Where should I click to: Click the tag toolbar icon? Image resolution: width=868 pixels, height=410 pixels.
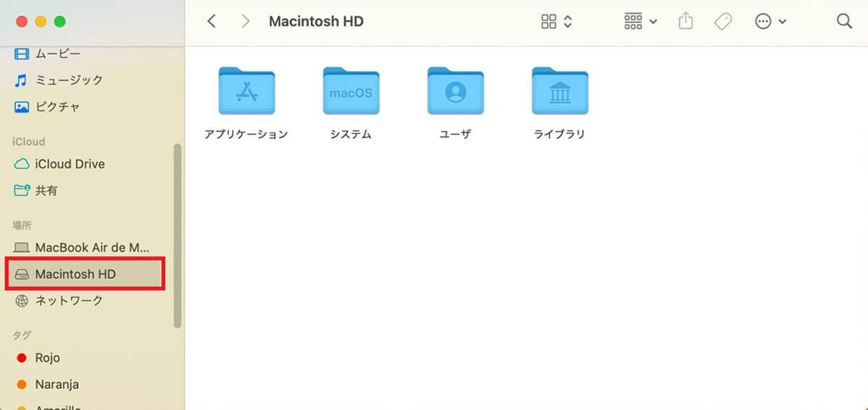(x=722, y=22)
